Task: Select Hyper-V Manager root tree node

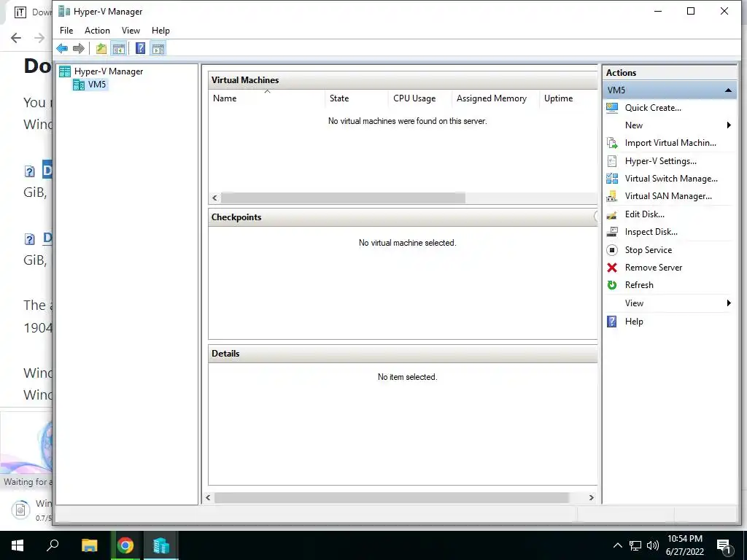Action: [x=108, y=71]
